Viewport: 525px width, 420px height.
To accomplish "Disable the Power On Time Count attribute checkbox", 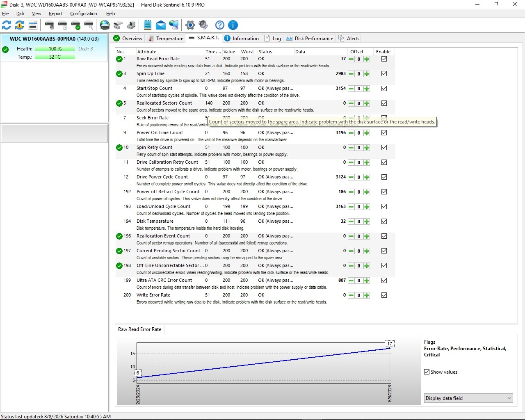I will click(x=384, y=133).
